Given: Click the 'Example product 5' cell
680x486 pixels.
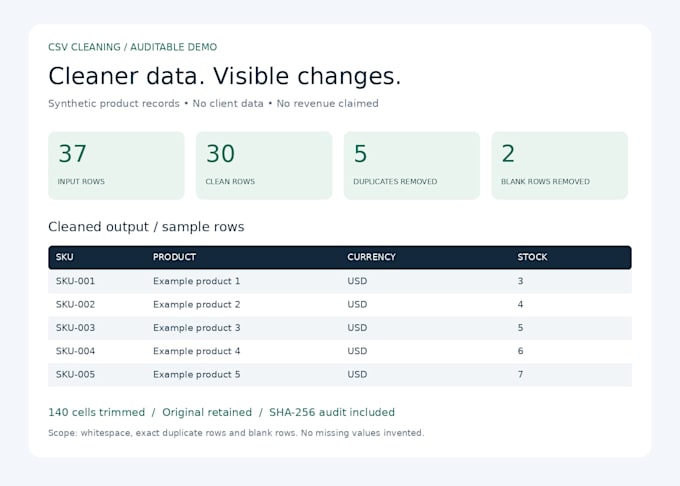Looking at the screenshot, I should click(196, 375).
